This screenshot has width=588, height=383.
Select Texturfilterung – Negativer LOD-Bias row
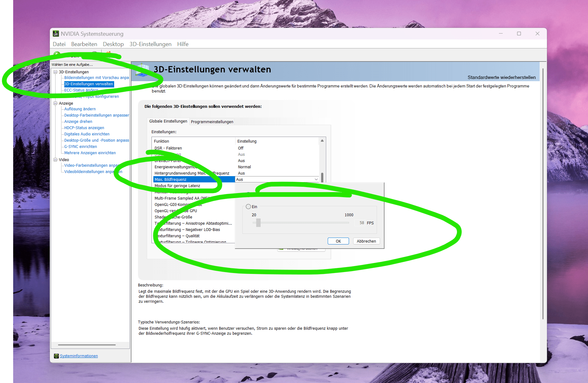(194, 230)
